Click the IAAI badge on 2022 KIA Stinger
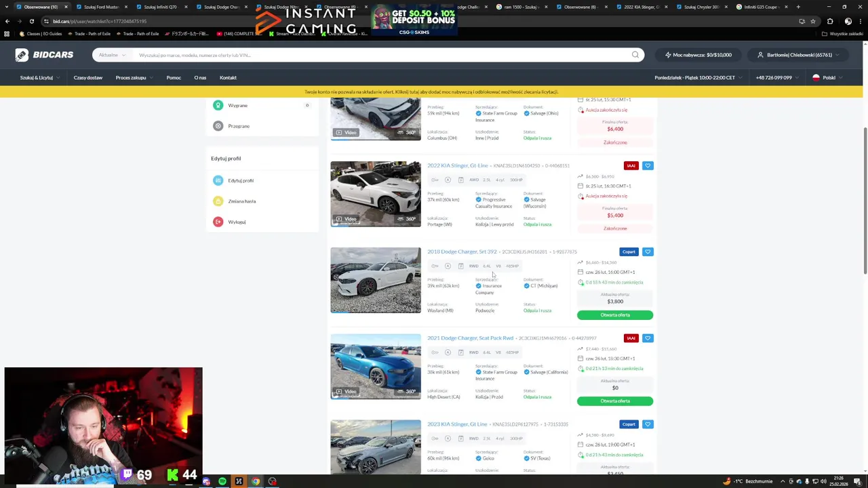 (631, 165)
